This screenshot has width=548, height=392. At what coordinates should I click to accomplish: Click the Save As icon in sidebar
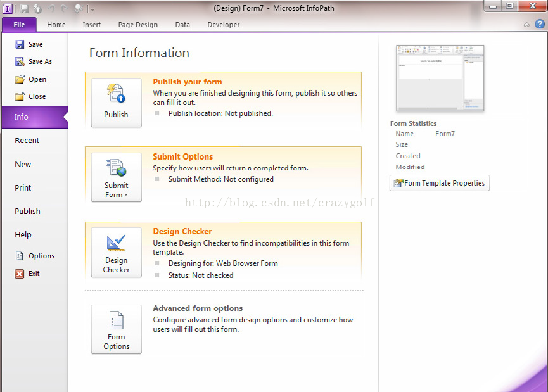tap(20, 61)
